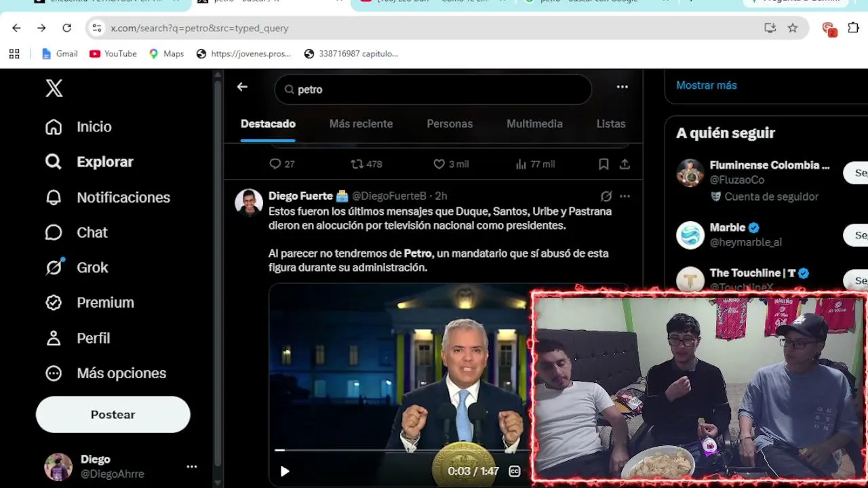This screenshot has width=868, height=488.
Task: Toggle closed captions on the video
Action: [x=515, y=471]
